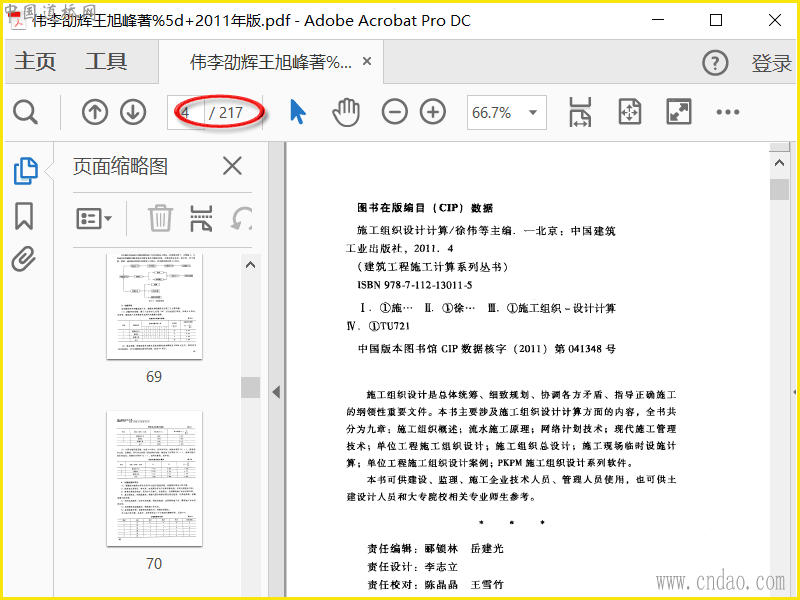
Task: Maximize the Acrobat window
Action: click(716, 20)
